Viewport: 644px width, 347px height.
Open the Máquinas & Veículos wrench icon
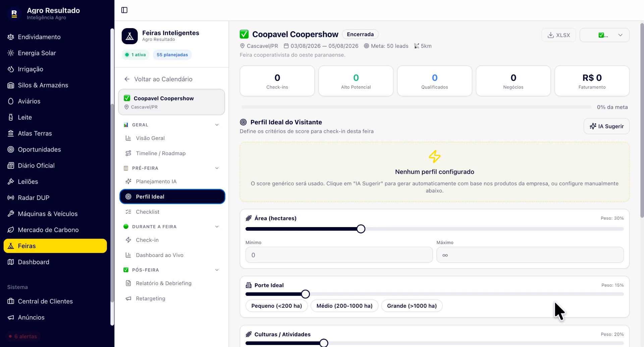tap(11, 214)
